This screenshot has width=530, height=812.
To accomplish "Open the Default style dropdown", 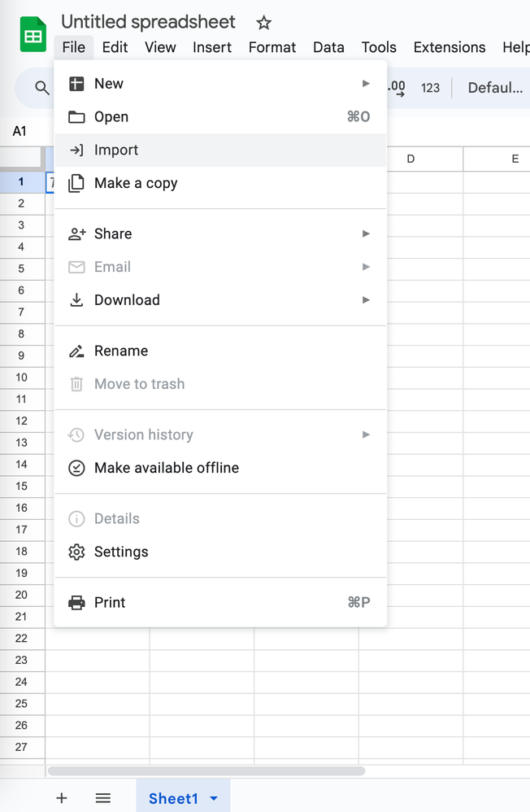I will point(495,88).
